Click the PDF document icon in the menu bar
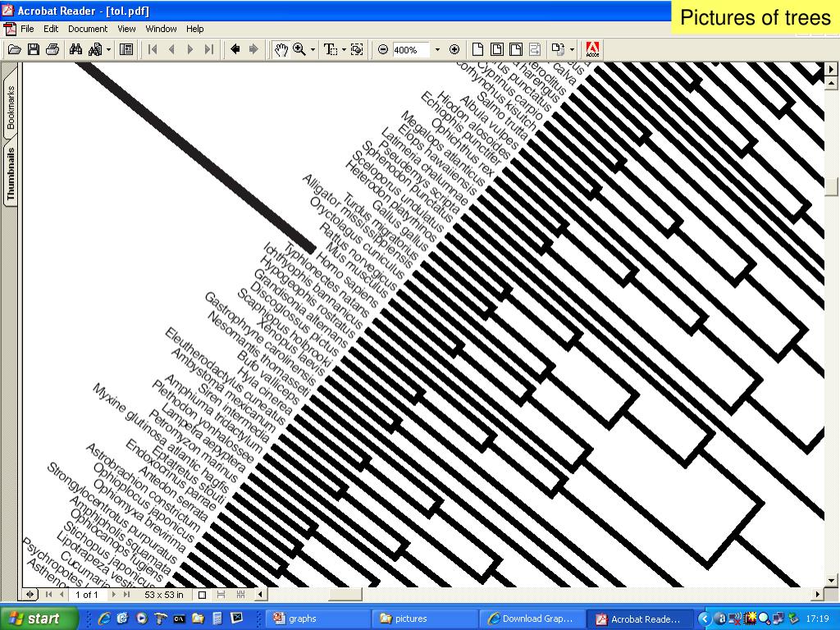The width and height of the screenshot is (840, 630). point(10,29)
